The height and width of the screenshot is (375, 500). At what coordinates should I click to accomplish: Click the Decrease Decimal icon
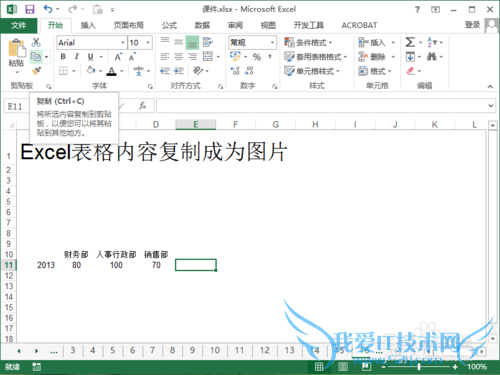click(249, 71)
